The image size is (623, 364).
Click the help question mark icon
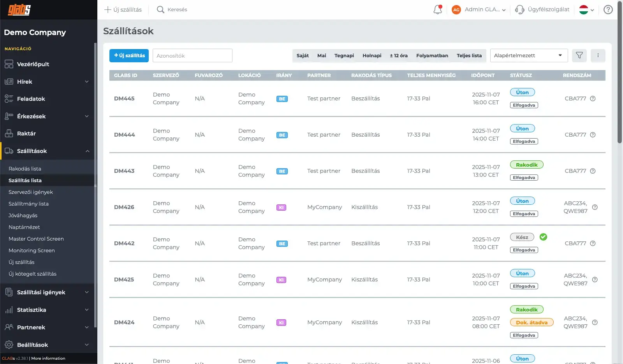(x=608, y=10)
